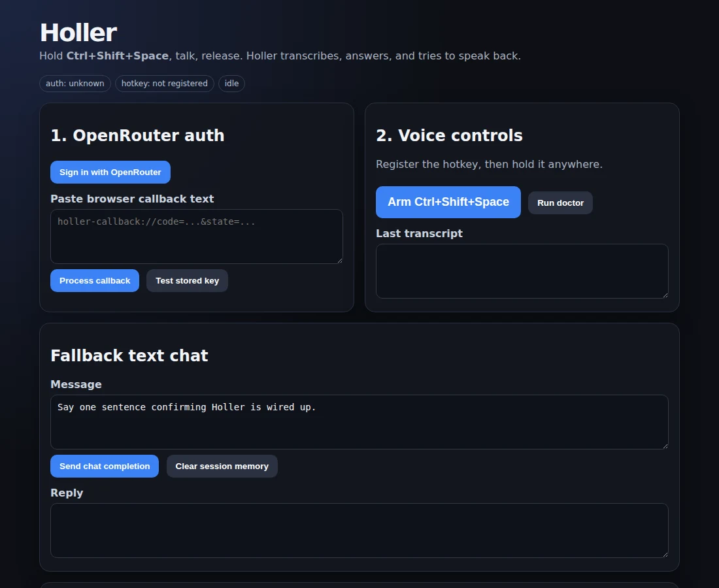Viewport: 719px width, 588px height.
Task: Click the 'idle' status pill
Action: click(x=231, y=84)
